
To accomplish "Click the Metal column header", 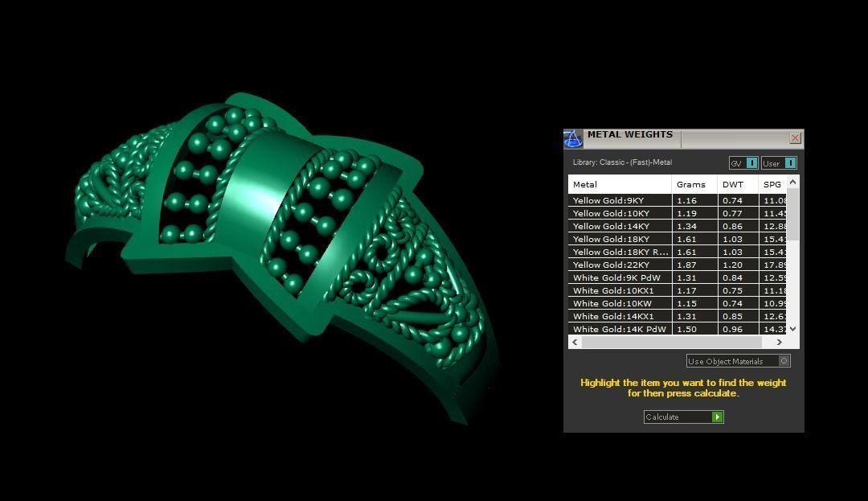I will (x=620, y=184).
